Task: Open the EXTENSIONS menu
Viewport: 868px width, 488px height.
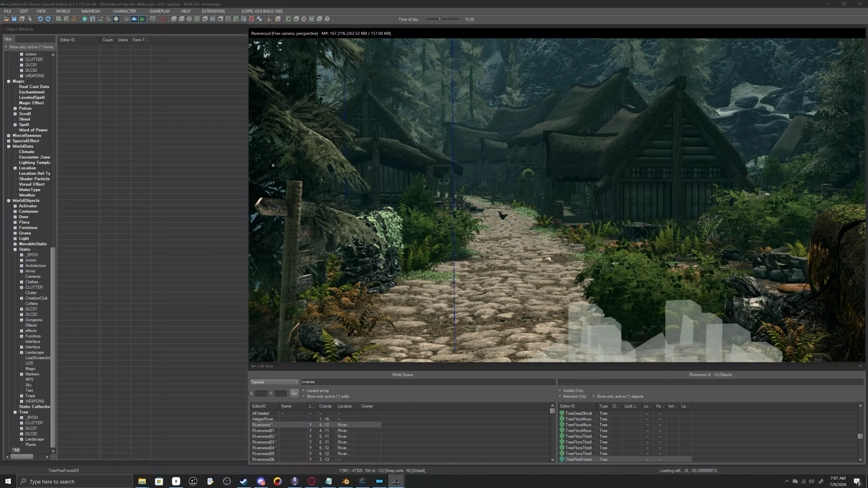Action: tap(213, 11)
